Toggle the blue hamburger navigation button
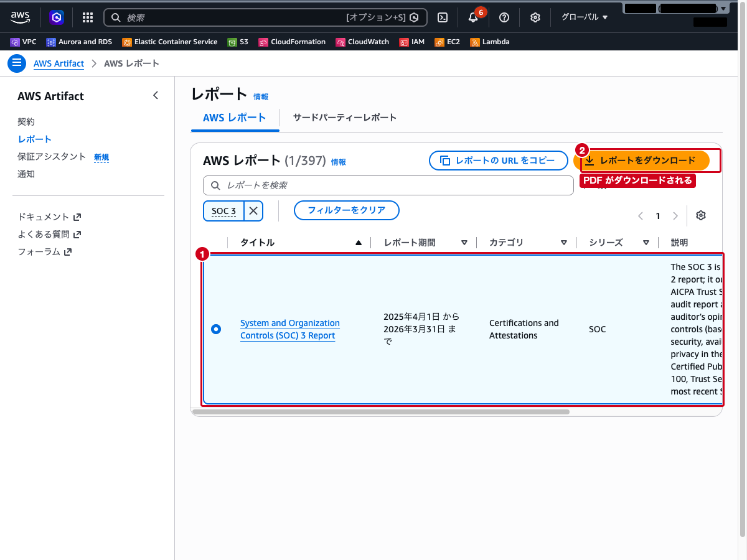 pyautogui.click(x=17, y=63)
